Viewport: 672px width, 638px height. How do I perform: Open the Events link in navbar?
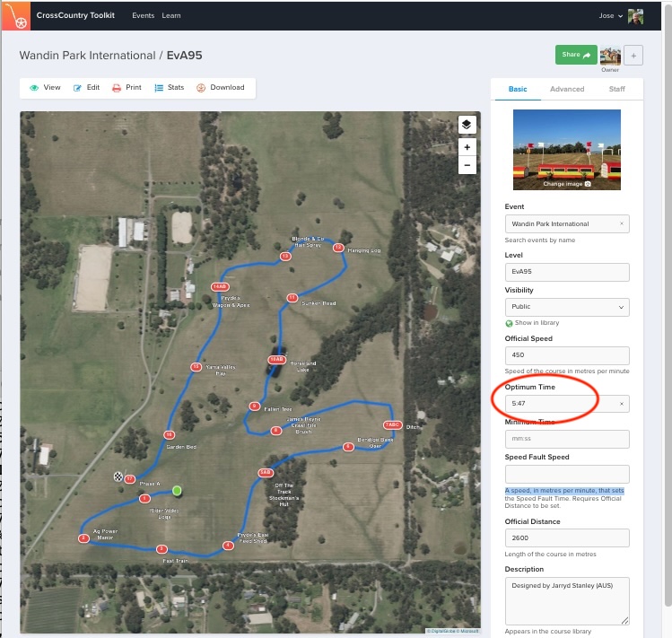coord(143,16)
